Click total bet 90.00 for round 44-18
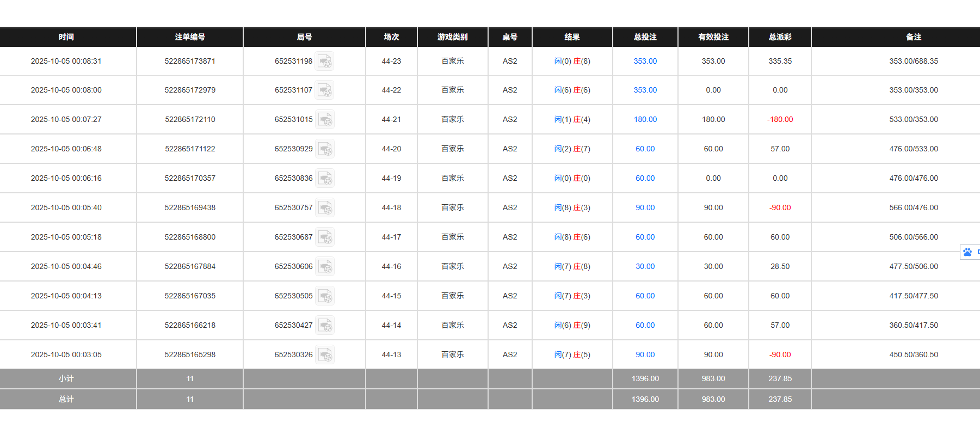Screen dimensions: 980x428 click(645, 207)
